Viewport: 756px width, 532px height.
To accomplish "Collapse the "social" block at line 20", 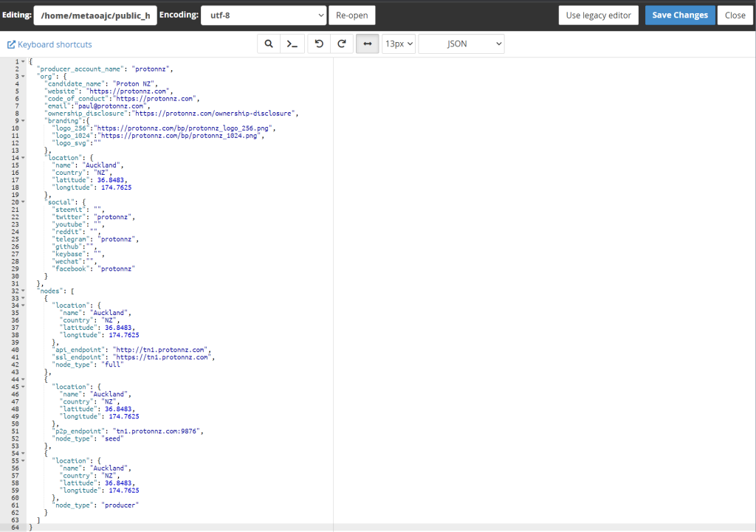I will [23, 202].
